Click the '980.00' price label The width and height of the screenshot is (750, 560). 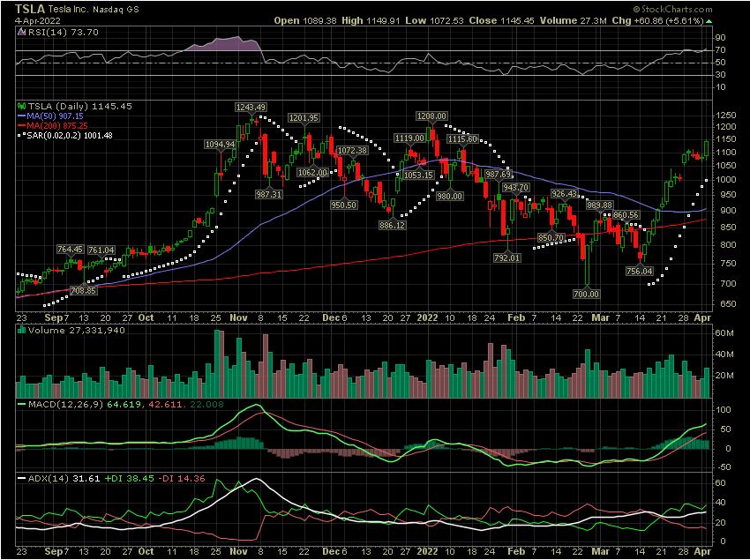(450, 196)
